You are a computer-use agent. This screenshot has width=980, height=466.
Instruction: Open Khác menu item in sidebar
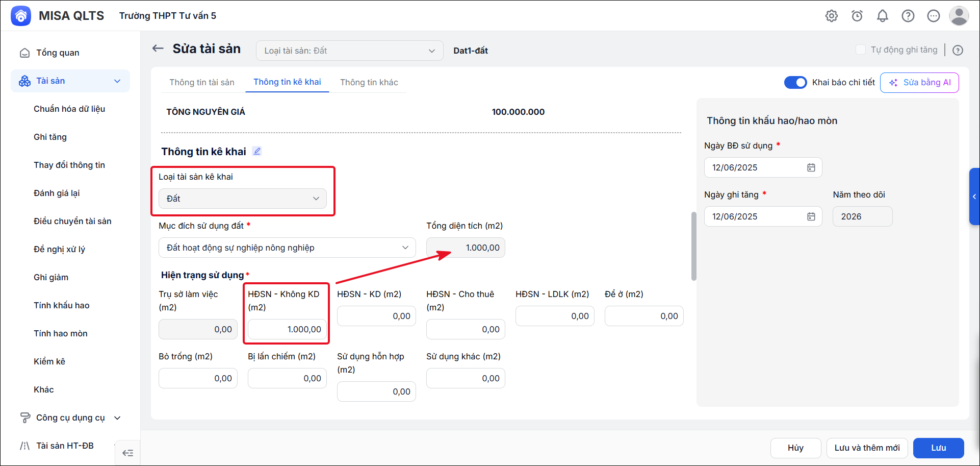pyautogui.click(x=44, y=389)
